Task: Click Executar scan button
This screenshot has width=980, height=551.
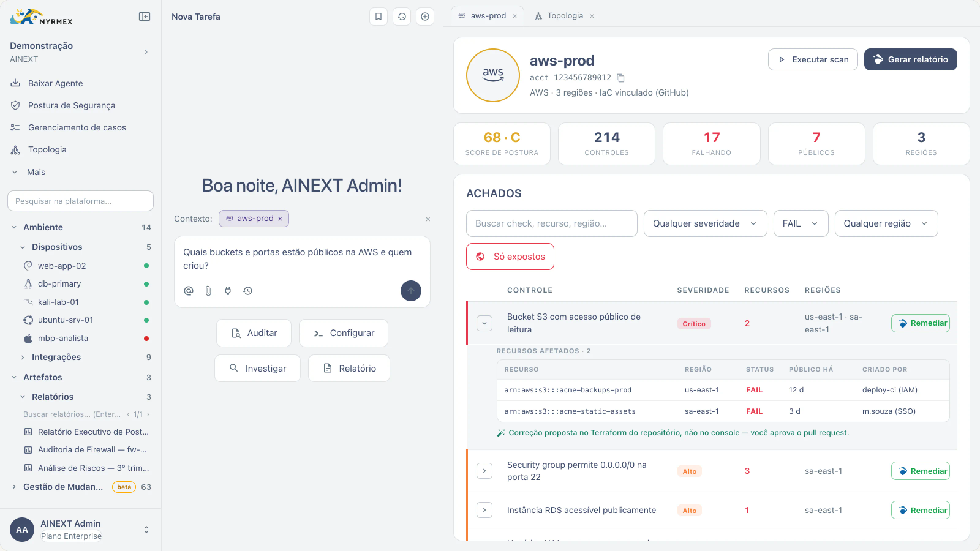Action: click(x=813, y=59)
